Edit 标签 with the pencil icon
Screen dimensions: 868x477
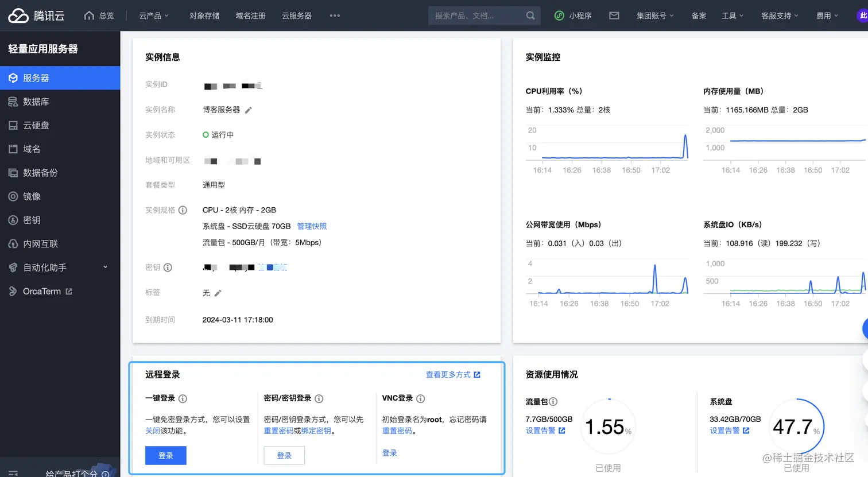pyautogui.click(x=218, y=293)
